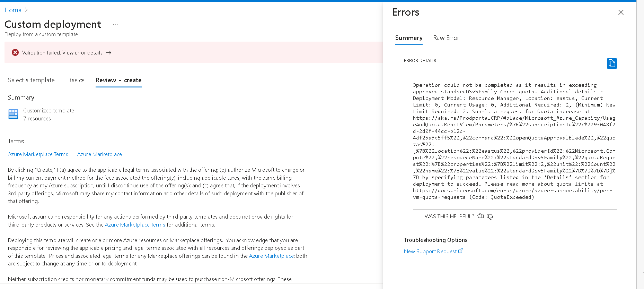
Task: Click breadcrumb chevron after Home
Action: (26, 10)
